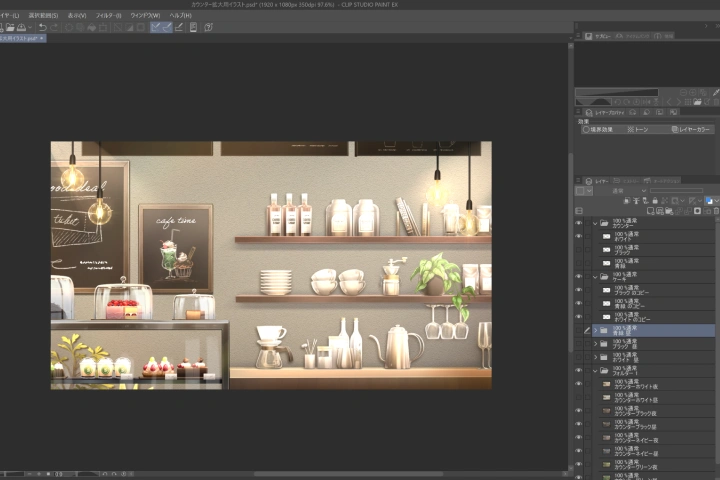
Task: Click Lock Transparent Pixel icon in layer panel
Action: (x=664, y=201)
